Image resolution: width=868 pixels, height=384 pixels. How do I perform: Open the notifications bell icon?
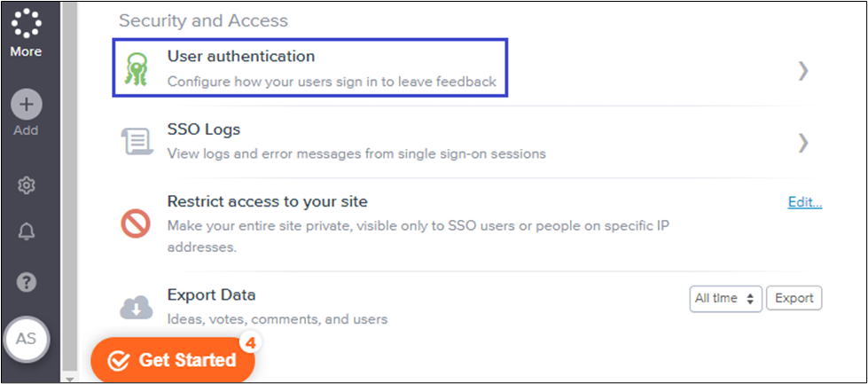[26, 232]
